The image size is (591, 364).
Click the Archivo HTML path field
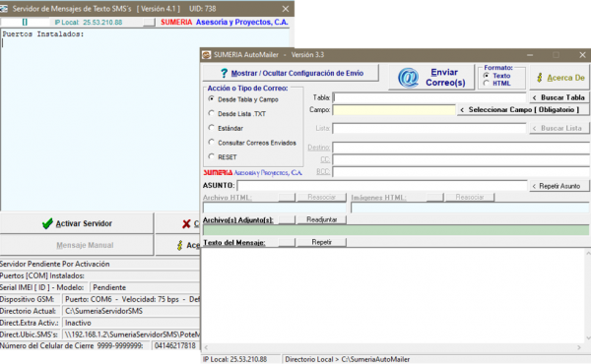(275, 208)
